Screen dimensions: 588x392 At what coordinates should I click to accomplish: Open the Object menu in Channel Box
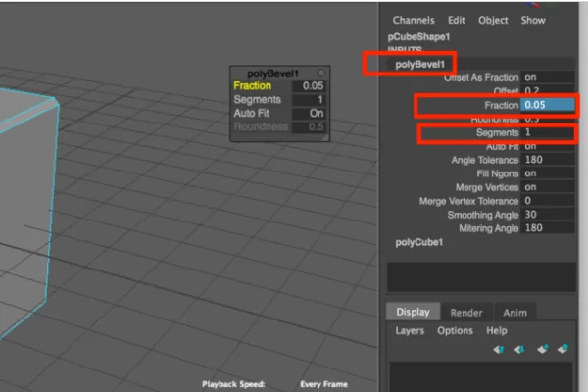tap(493, 20)
